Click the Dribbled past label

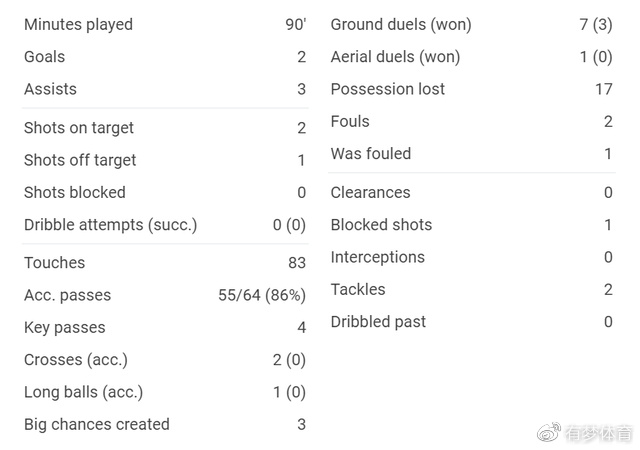(378, 321)
